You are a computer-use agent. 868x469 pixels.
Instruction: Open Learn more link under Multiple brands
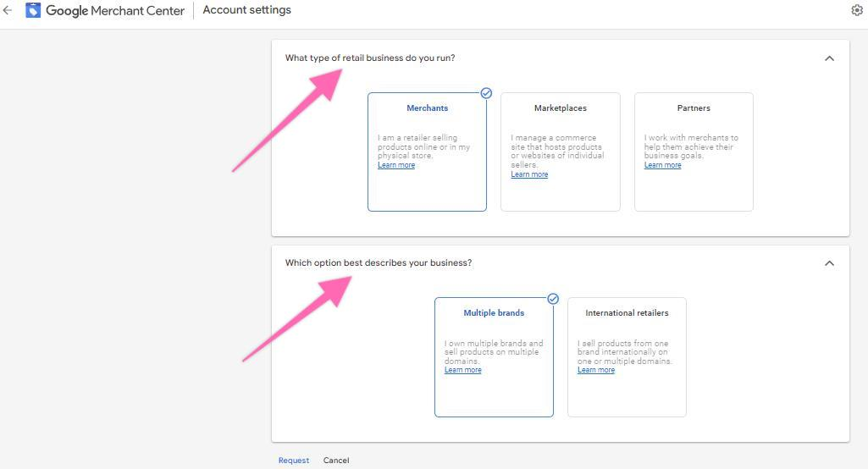pyautogui.click(x=463, y=370)
